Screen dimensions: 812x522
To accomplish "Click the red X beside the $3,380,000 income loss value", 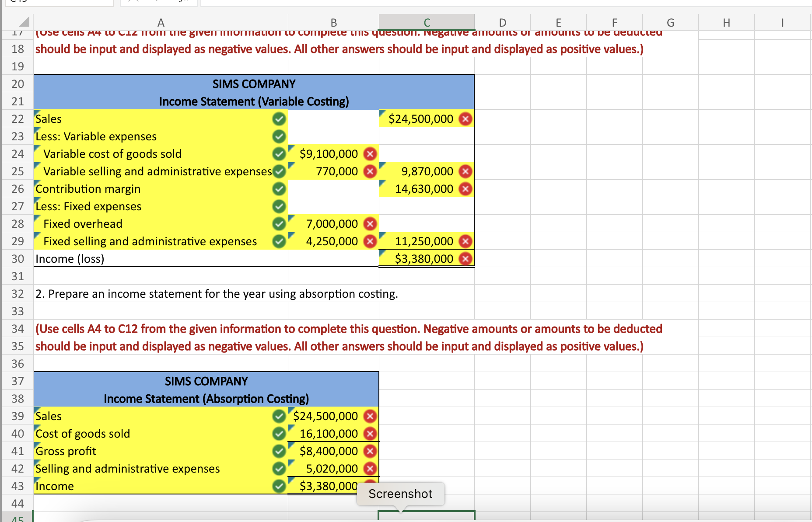I will (x=465, y=258).
